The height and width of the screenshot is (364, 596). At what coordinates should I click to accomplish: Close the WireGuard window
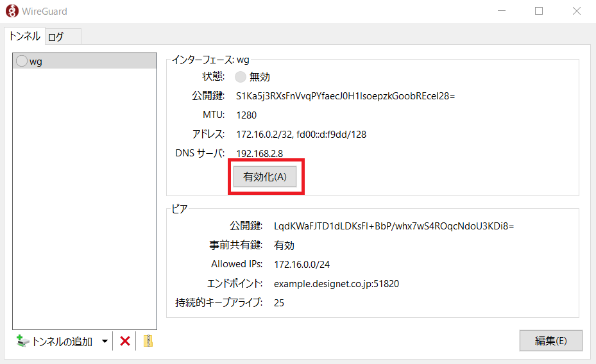(577, 11)
